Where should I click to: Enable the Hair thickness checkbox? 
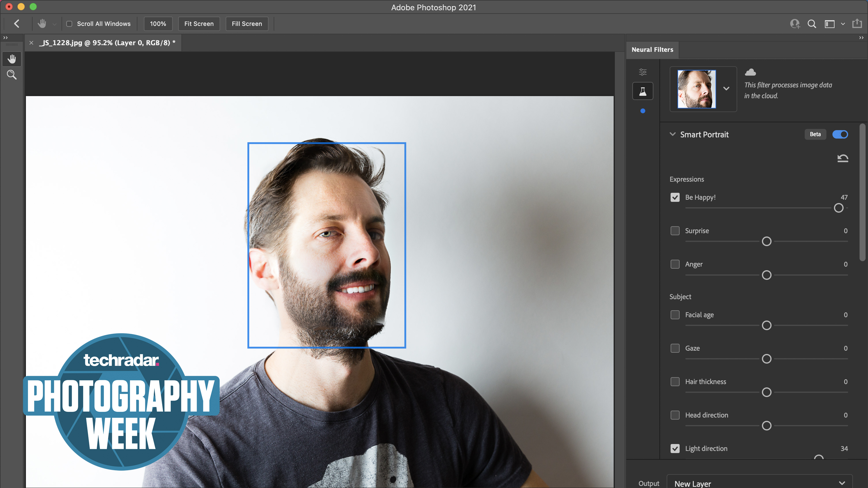675,382
